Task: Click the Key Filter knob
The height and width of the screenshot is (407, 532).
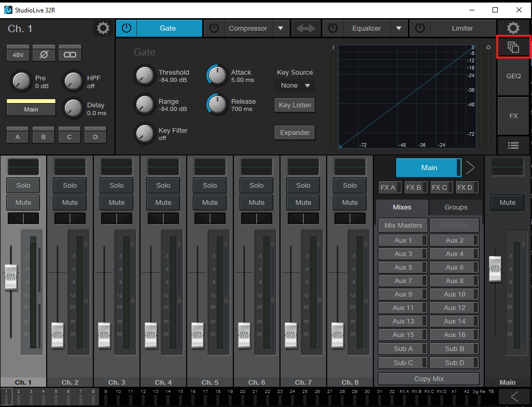Action: coord(145,134)
